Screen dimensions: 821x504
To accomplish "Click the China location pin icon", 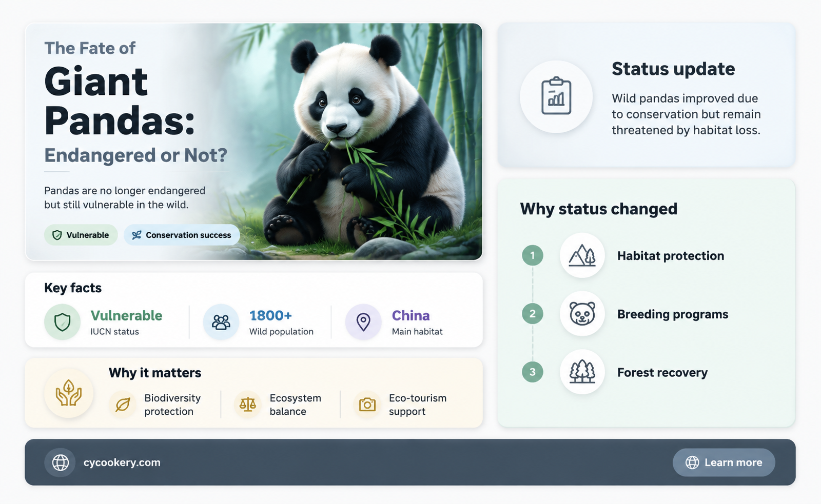I will [363, 322].
